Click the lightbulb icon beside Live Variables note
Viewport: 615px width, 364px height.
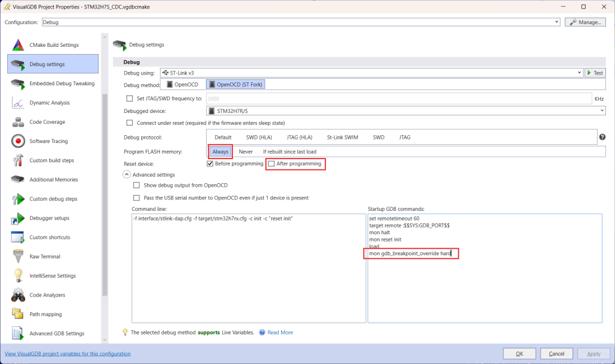125,332
